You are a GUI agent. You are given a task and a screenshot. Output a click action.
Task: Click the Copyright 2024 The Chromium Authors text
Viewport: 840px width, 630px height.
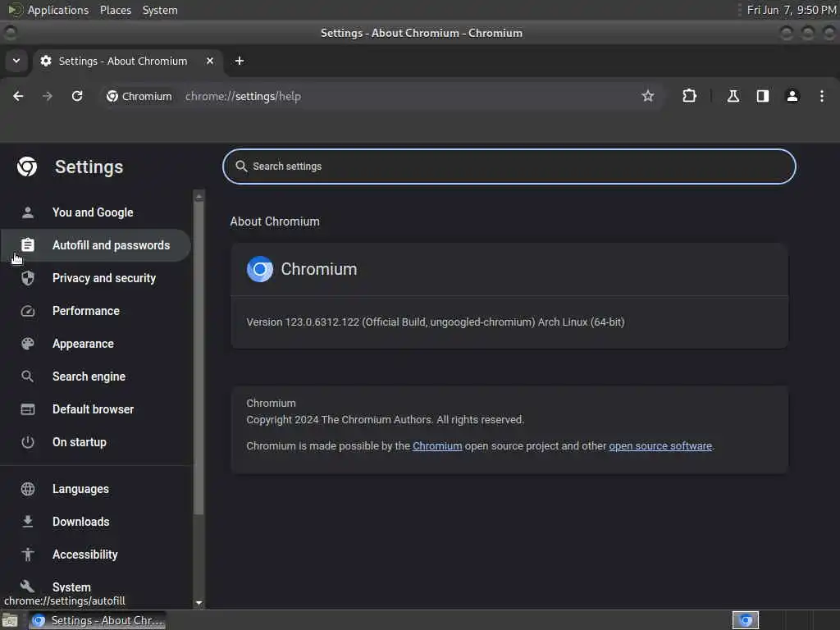tap(386, 419)
